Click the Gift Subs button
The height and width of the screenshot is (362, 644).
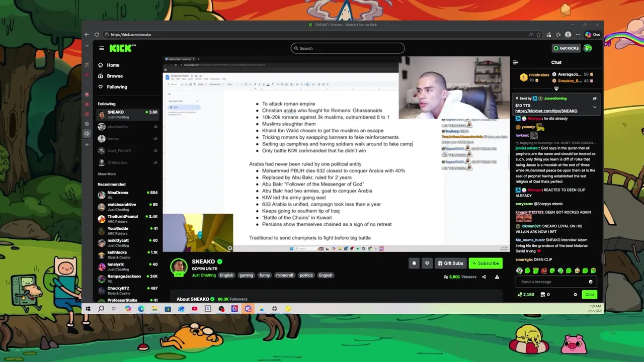[x=450, y=263]
